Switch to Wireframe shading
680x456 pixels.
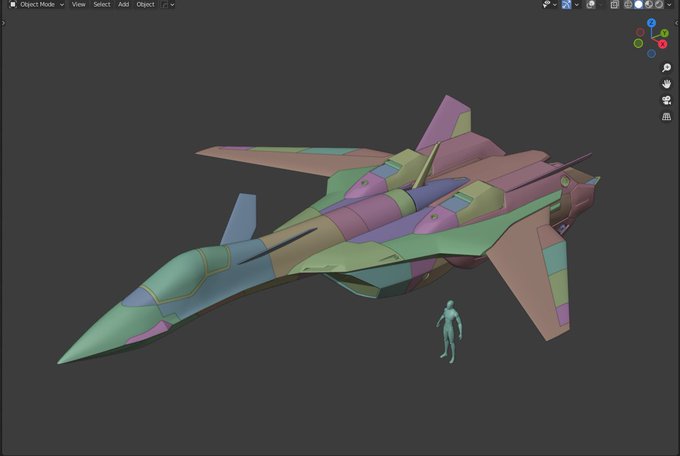coord(628,4)
